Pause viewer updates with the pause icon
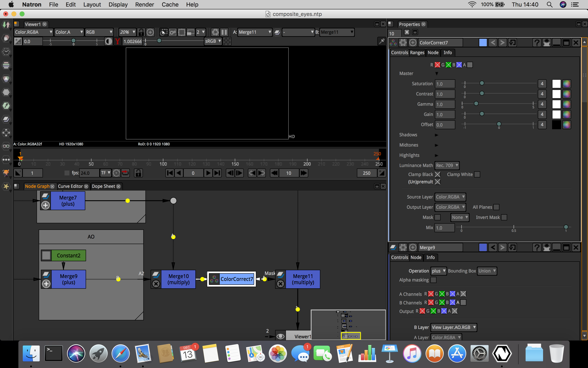Screen dimensions: 588x368 pos(224,32)
